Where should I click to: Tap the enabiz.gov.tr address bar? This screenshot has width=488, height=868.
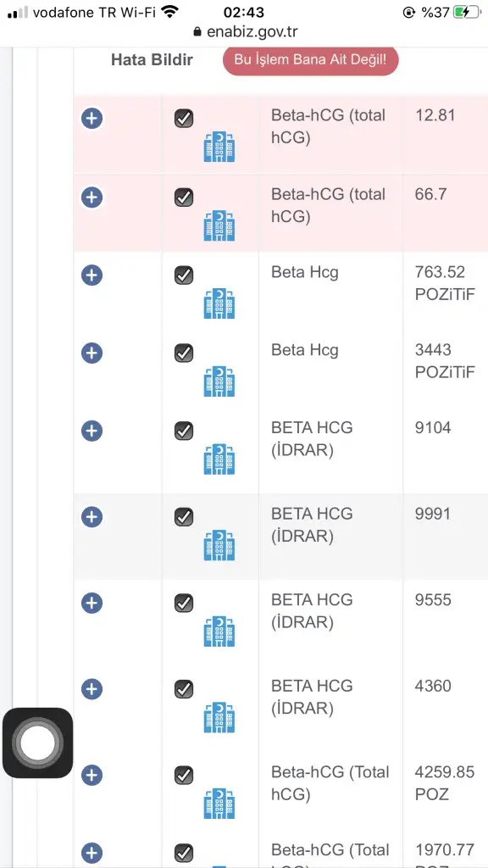pos(245,31)
